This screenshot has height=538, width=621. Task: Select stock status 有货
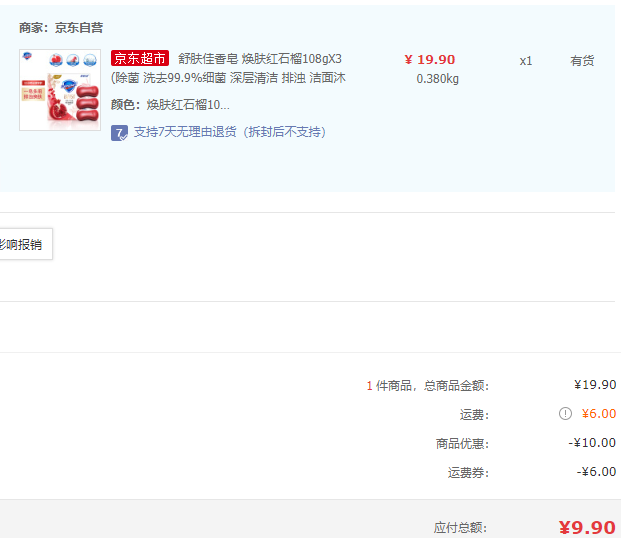click(x=582, y=61)
